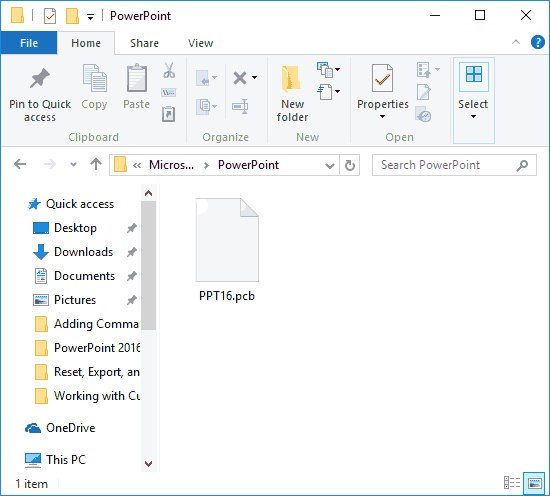550x496 pixels.
Task: Click the search magnifier icon
Action: pos(522,165)
